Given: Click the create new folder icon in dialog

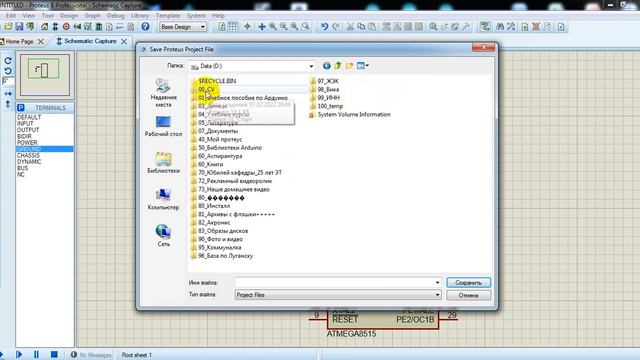Looking at the screenshot, I should (x=349, y=66).
